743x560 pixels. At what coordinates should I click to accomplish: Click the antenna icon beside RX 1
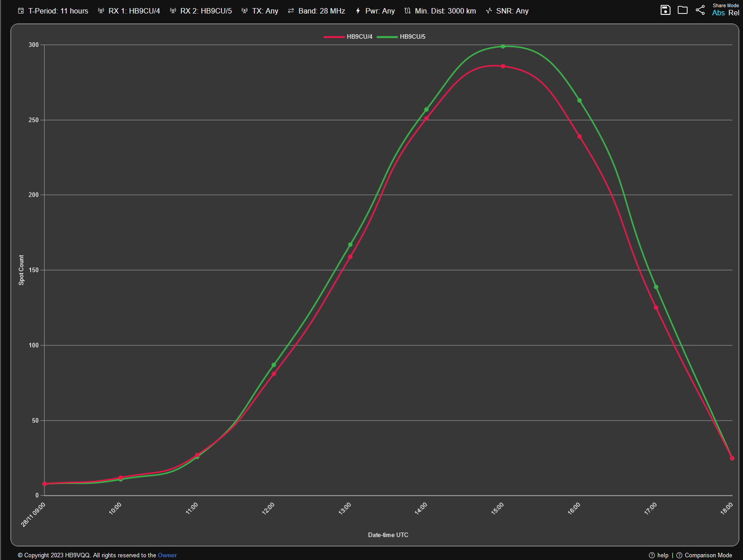(x=101, y=10)
